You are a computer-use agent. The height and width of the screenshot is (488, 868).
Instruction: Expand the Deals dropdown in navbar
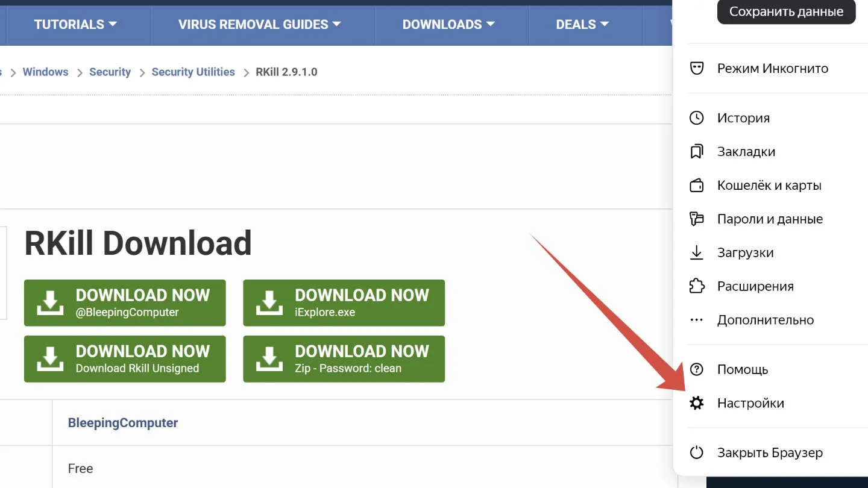click(582, 25)
